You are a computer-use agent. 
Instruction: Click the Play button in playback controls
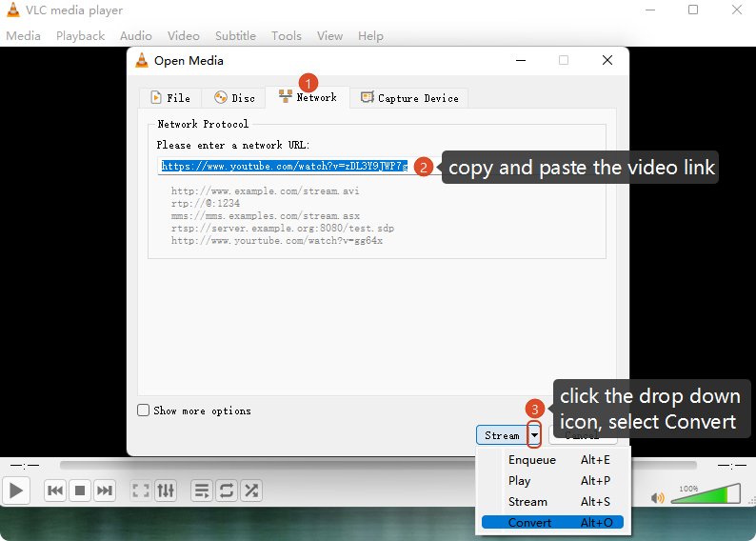tap(16, 491)
